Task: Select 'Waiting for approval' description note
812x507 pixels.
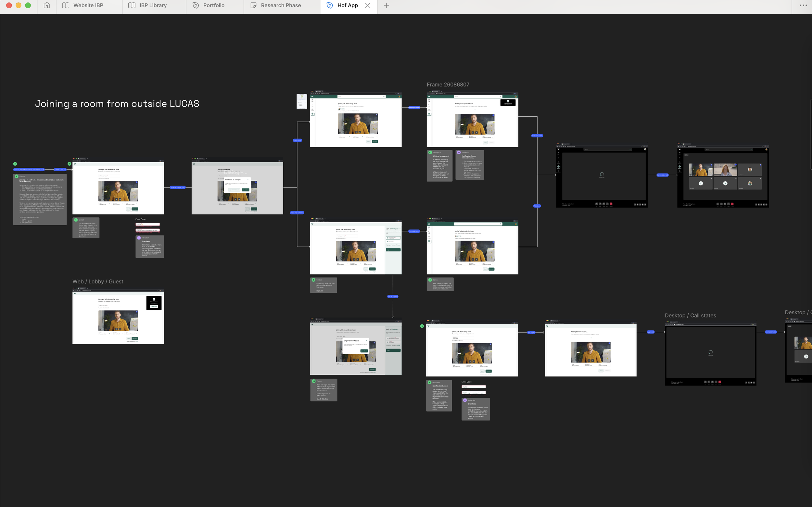Action: (x=439, y=166)
